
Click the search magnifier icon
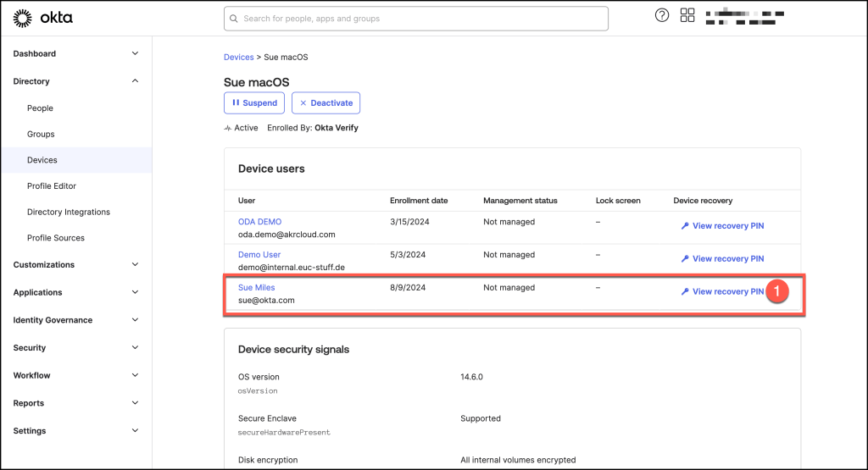(234, 19)
